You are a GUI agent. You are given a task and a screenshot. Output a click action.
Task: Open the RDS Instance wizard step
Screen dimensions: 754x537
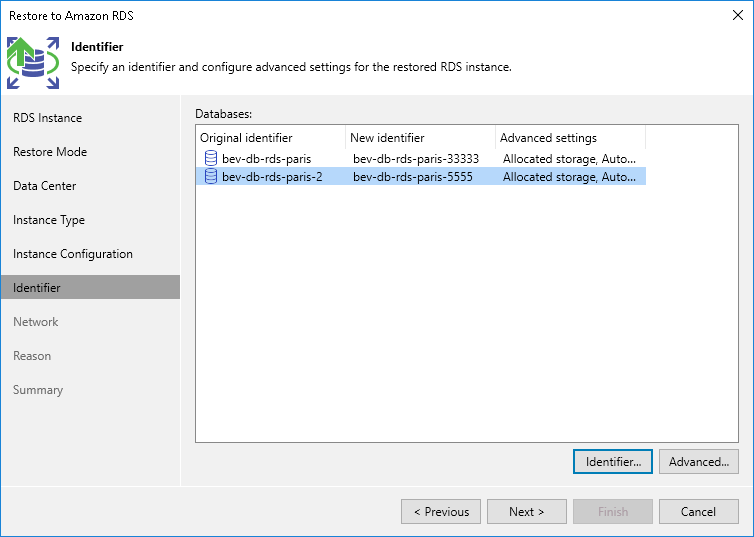click(48, 118)
